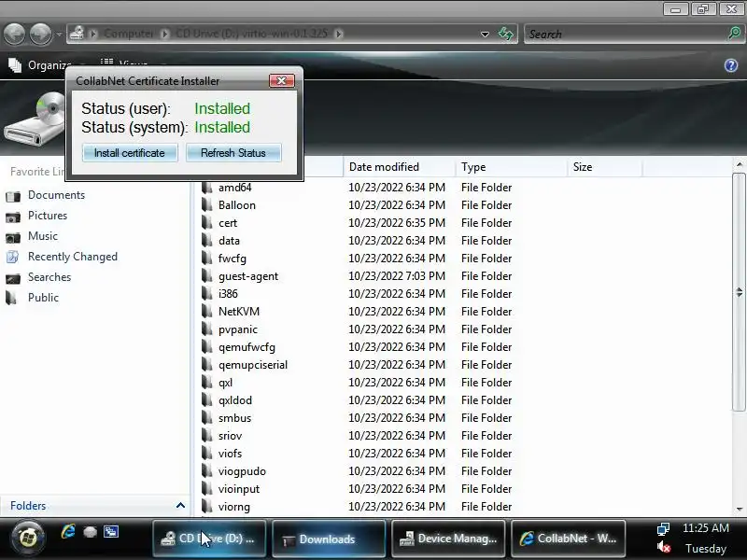Screen dimensions: 747x560
Task: Open Pictures in Favorite Links
Action: 48,216
